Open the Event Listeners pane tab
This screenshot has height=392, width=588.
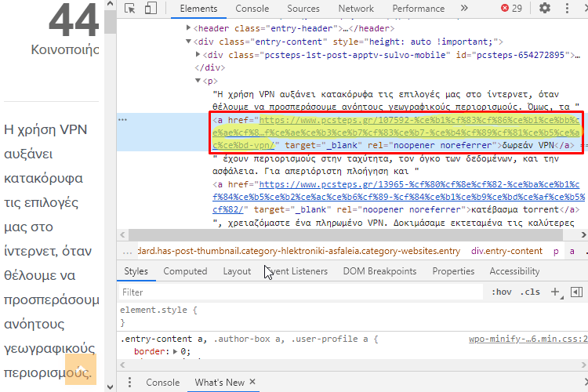pyautogui.click(x=296, y=271)
